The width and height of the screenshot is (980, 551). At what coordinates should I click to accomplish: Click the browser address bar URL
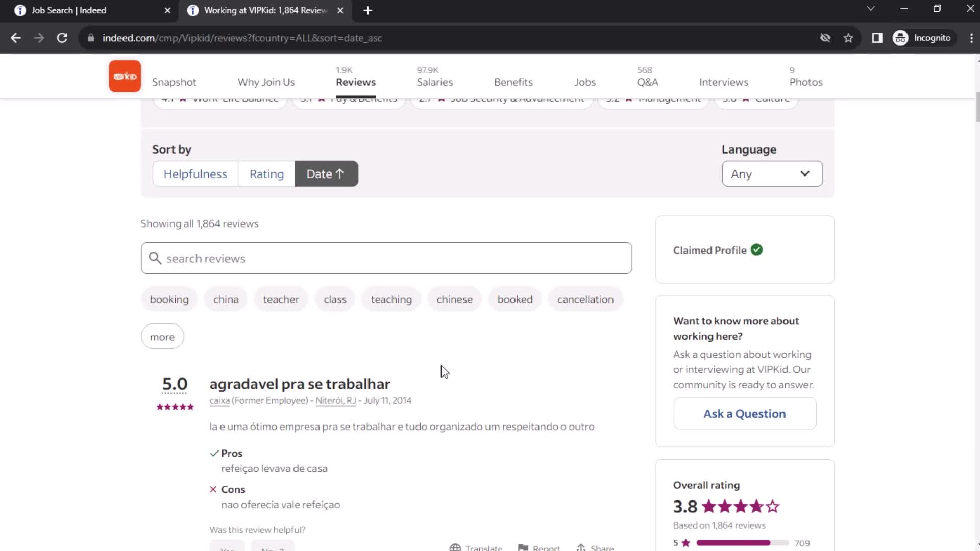[x=242, y=38]
